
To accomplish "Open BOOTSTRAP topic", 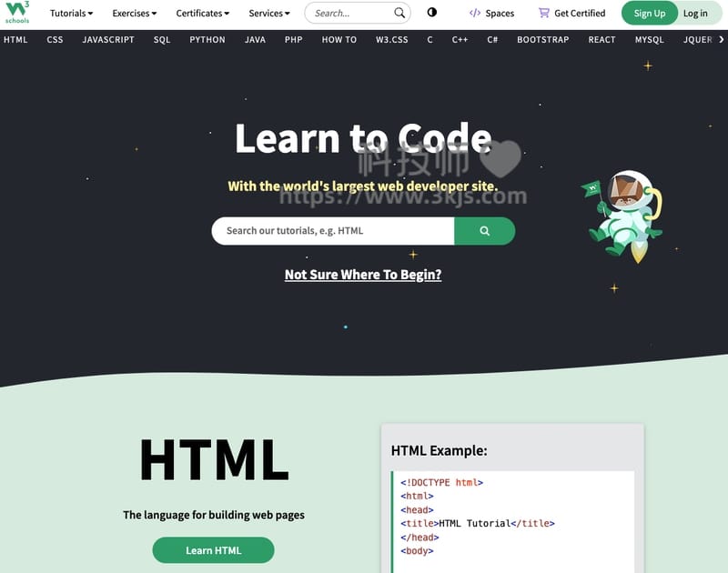I will coord(542,40).
